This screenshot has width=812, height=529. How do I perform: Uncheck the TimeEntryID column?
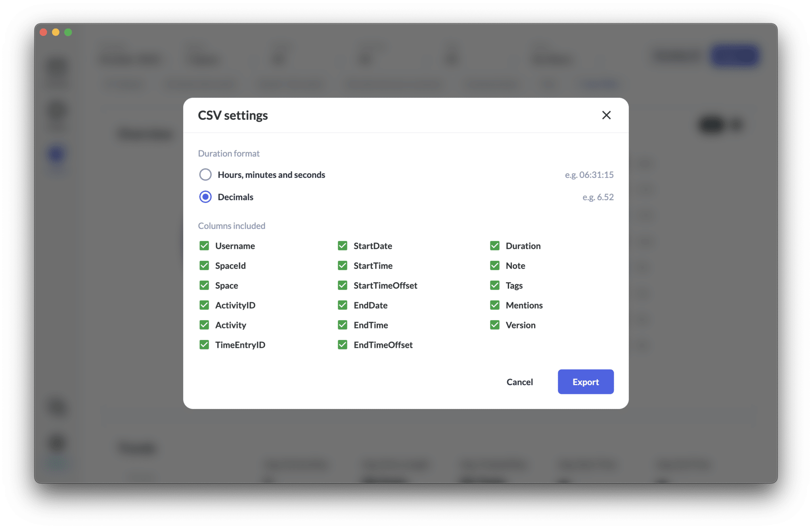(x=204, y=345)
